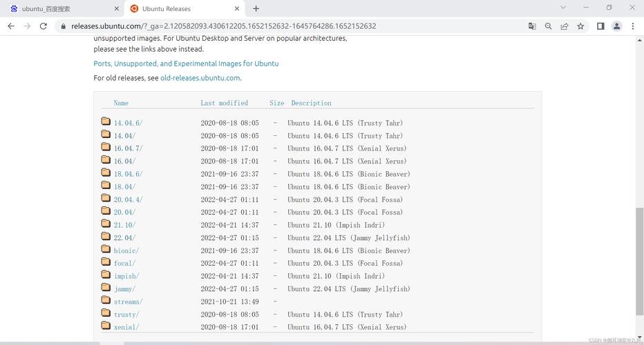Open the 20.04/ directory link

pos(124,213)
